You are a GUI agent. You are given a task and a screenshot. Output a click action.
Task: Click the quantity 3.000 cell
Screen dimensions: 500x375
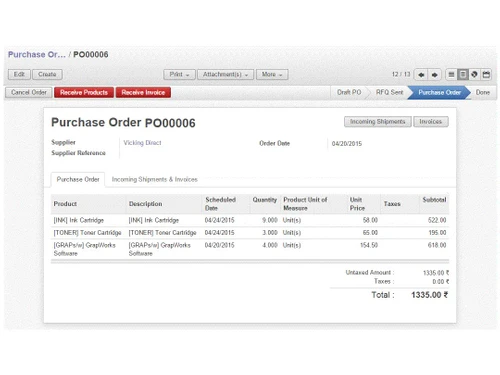270,233
